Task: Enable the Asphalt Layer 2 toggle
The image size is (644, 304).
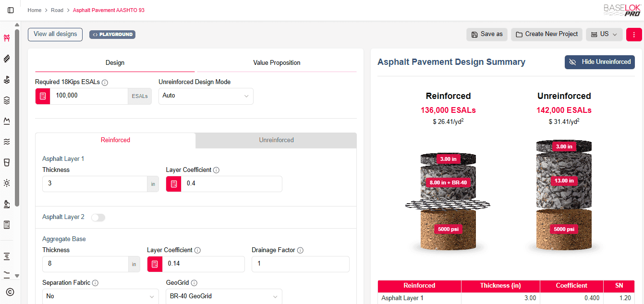Action: [x=98, y=218]
